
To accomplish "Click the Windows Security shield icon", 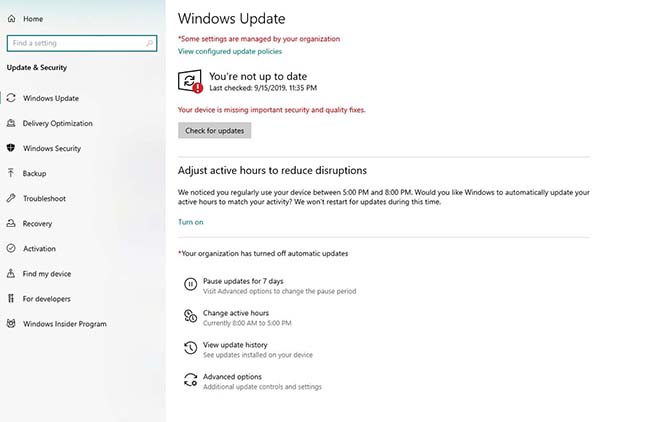I will [11, 148].
